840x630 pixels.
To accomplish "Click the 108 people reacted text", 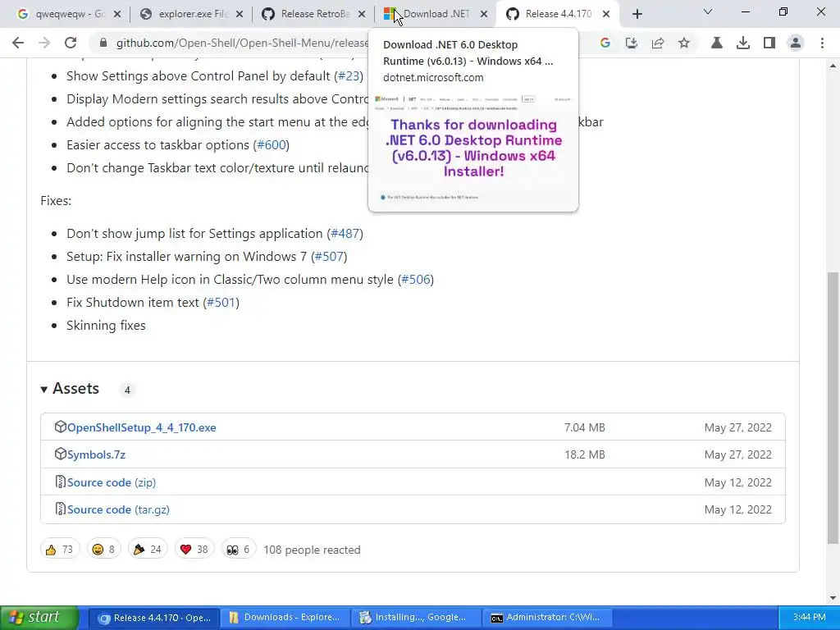I will tap(312, 550).
